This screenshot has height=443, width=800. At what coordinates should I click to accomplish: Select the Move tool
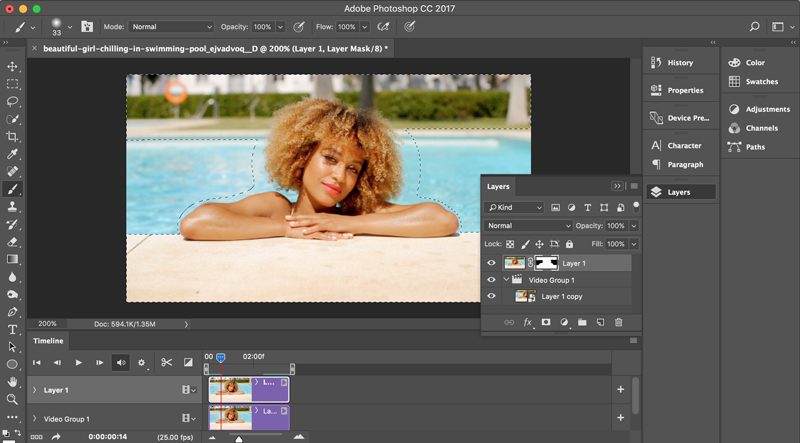[12, 66]
